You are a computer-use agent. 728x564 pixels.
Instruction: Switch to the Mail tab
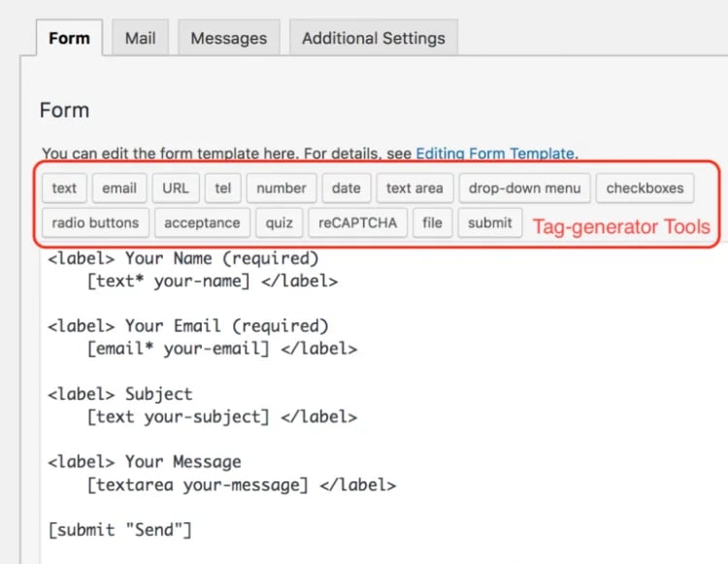pos(141,39)
